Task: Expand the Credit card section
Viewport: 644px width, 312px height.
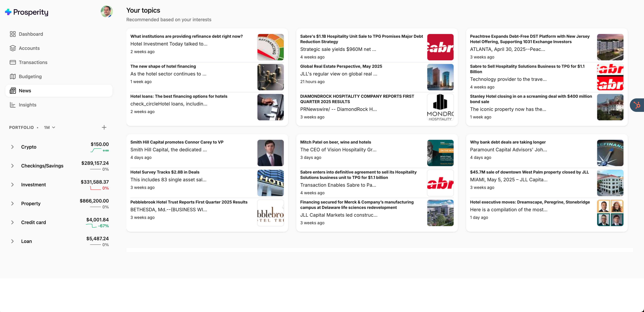Action: [x=12, y=223]
